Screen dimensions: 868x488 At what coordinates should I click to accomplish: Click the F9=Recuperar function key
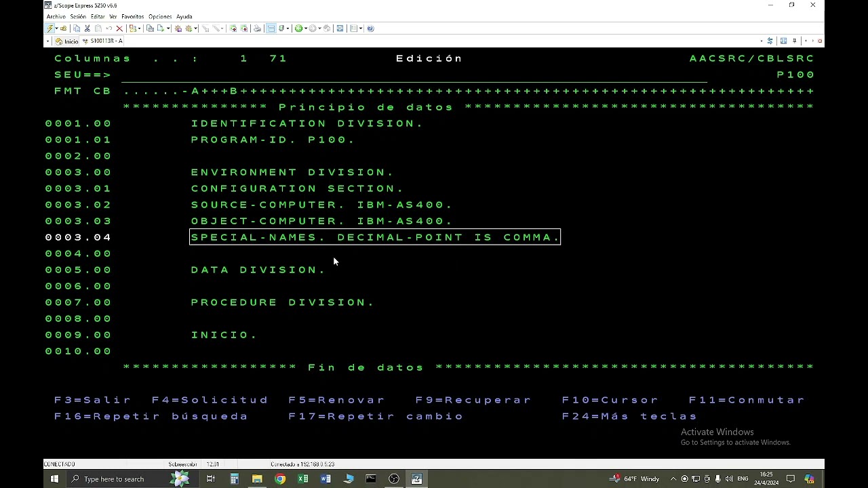click(x=474, y=400)
